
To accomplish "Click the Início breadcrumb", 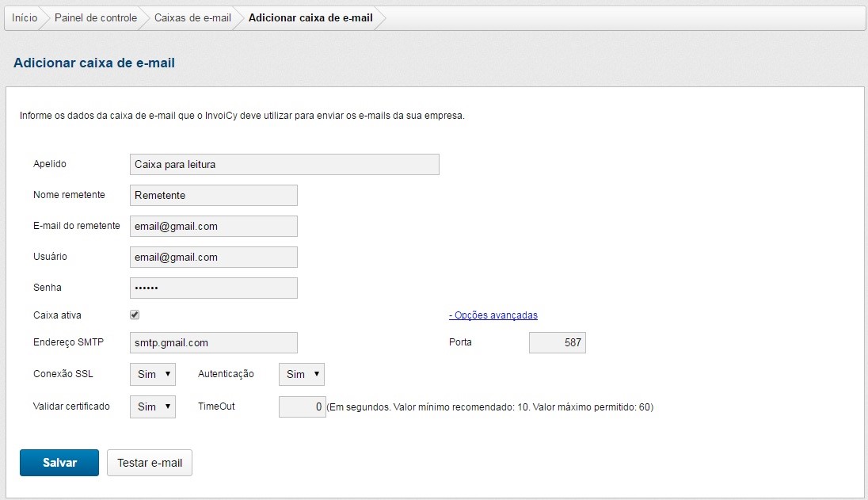I will (x=25, y=18).
